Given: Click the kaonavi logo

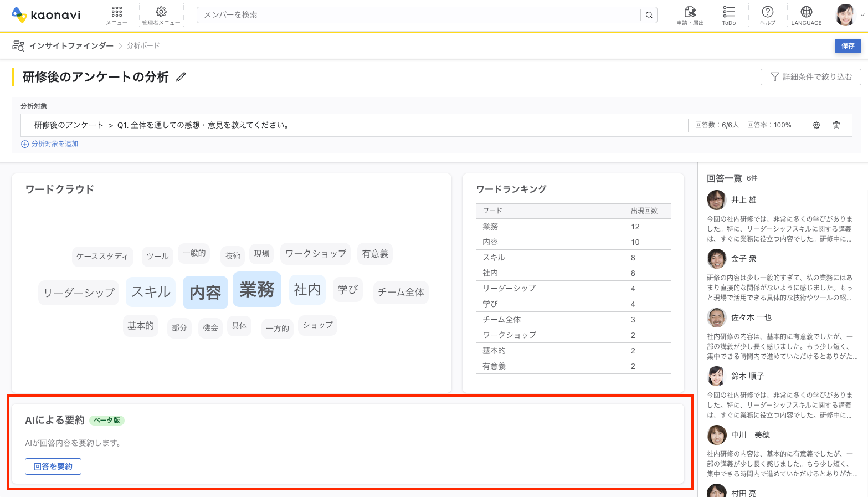Looking at the screenshot, I should [46, 15].
